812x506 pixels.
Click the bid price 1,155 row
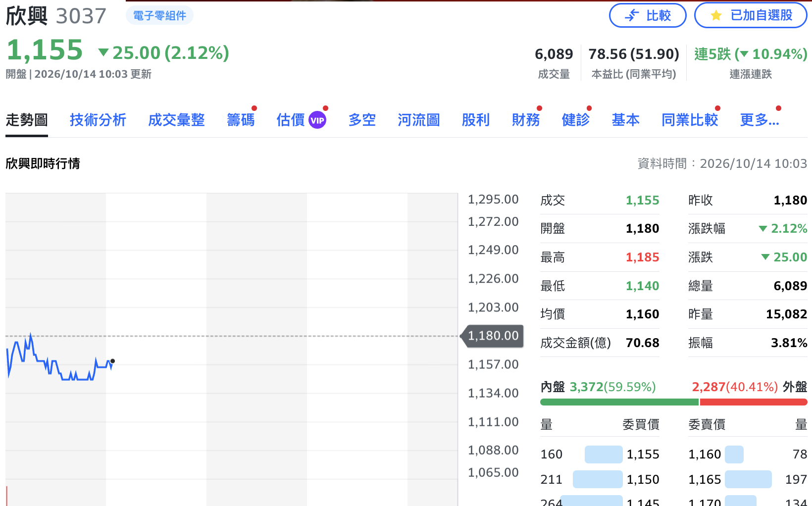(600, 454)
